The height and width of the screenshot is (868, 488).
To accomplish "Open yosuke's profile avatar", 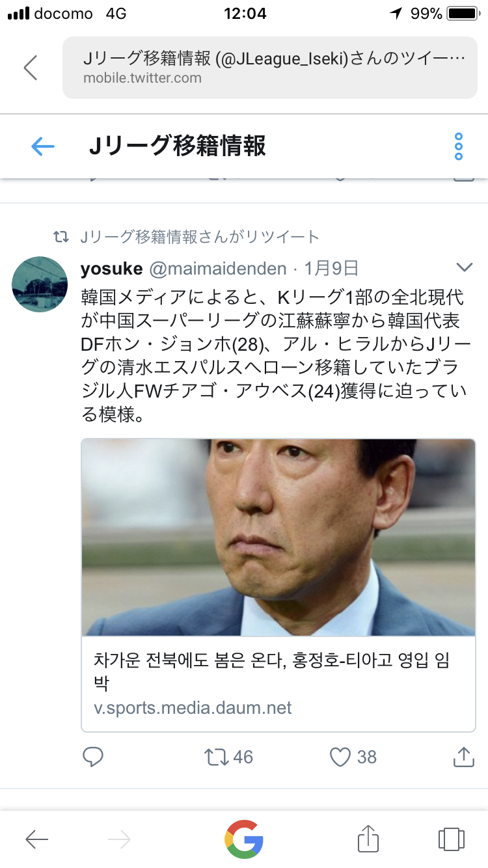I will point(40,284).
